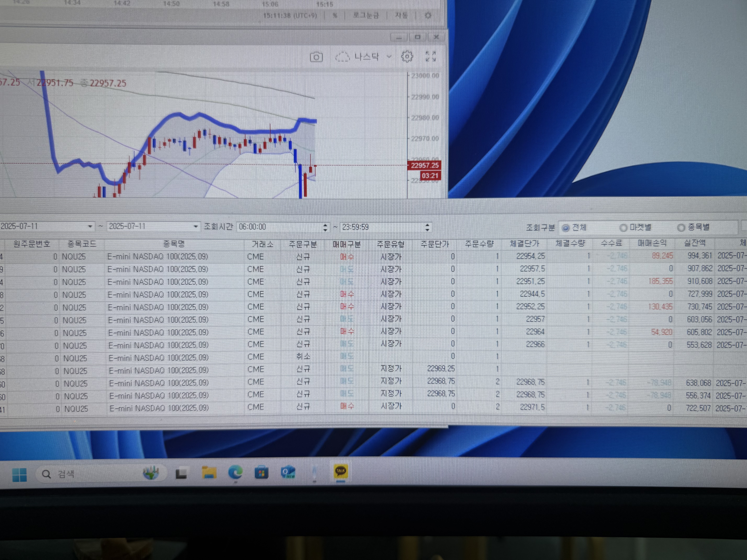
Task: Sort by 매매손익 column header
Action: tap(652, 243)
